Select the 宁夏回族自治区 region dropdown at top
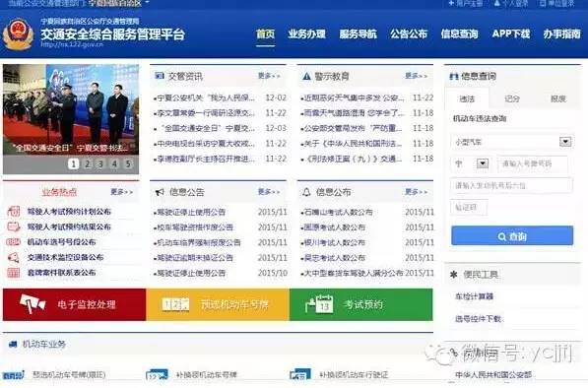Screen dimensions: 588x388 click(x=118, y=3)
